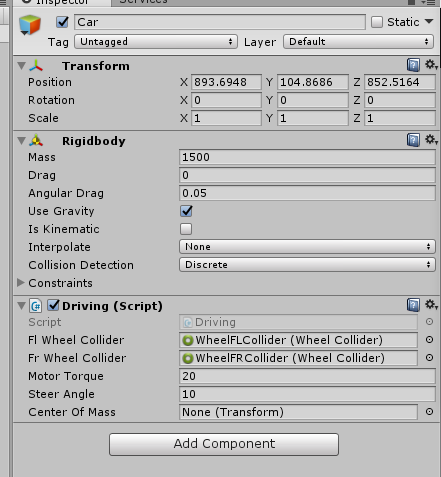Pick object for Fl Wheel Collider field
Image resolution: width=441 pixels, height=477 pixels.
(x=429, y=340)
